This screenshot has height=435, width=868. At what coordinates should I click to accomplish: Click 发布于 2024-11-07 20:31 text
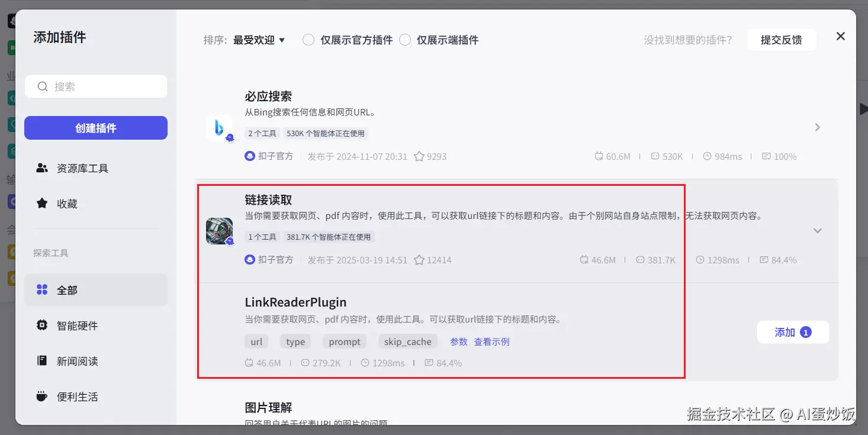pos(358,157)
